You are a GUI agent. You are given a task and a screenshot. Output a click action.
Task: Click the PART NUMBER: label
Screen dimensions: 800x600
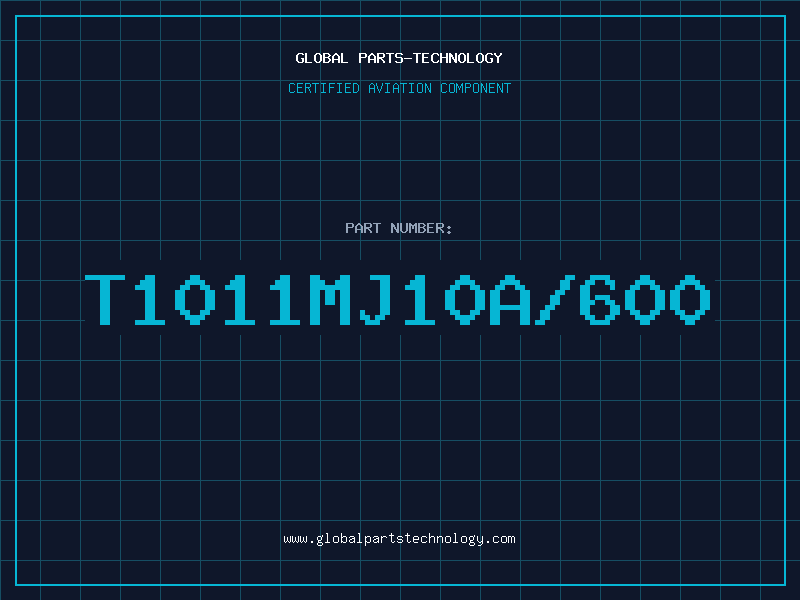(x=399, y=228)
